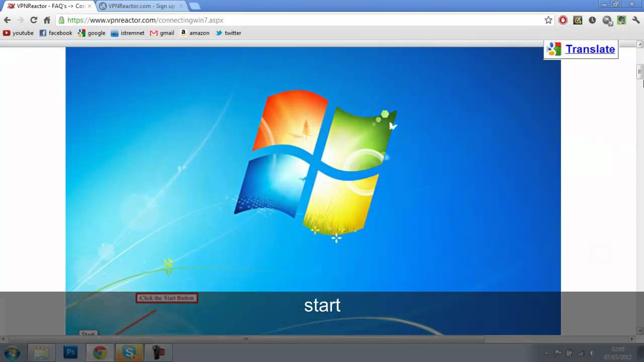Click the Windows 7 desktop tutorial image
The height and width of the screenshot is (362, 644).
[x=313, y=191]
